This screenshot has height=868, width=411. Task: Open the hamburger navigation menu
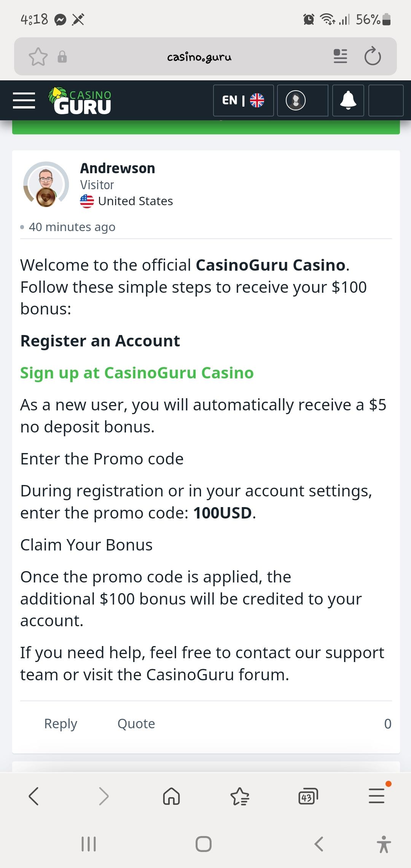(24, 101)
